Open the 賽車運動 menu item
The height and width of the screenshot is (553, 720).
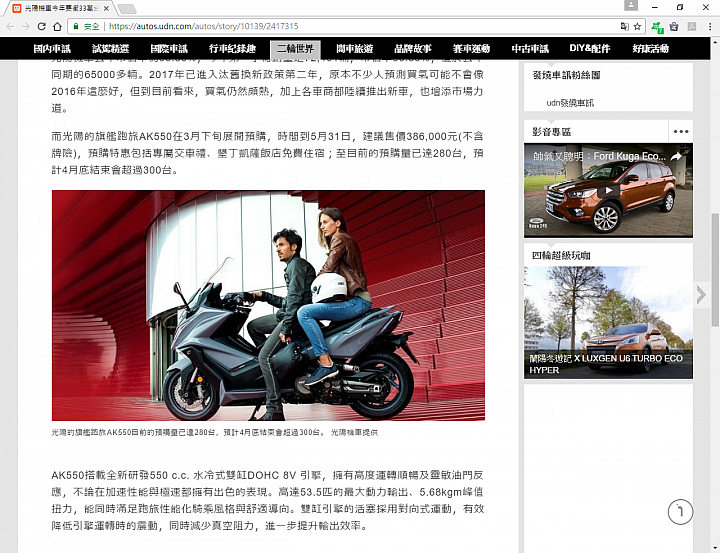[471, 48]
